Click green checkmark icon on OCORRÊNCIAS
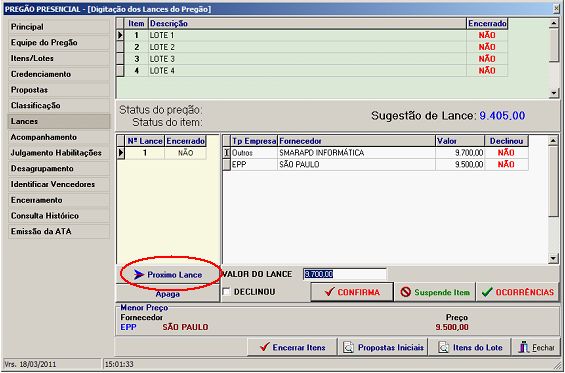This screenshot has width=565, height=373. (487, 292)
